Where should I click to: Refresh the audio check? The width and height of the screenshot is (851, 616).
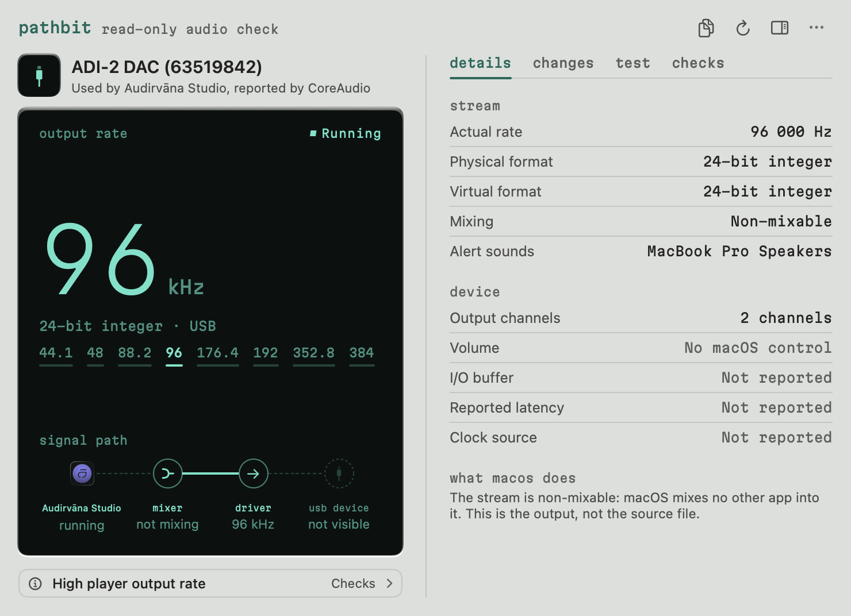pyautogui.click(x=743, y=28)
